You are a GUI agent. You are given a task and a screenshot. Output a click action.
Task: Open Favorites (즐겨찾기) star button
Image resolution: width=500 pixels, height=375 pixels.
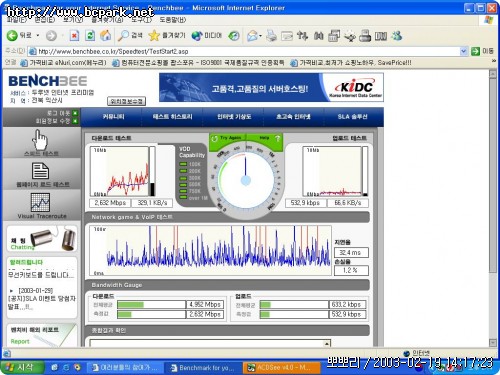click(167, 35)
